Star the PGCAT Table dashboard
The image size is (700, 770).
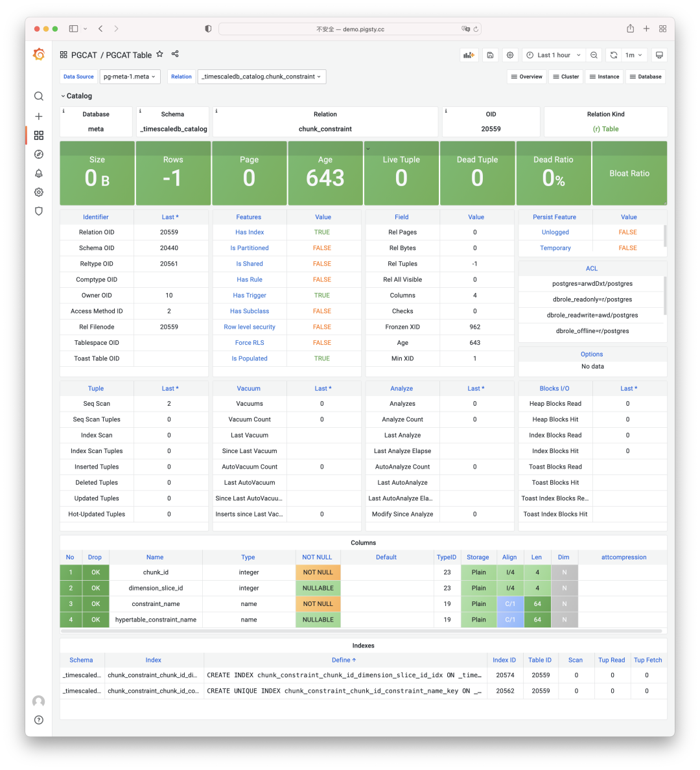coord(160,54)
